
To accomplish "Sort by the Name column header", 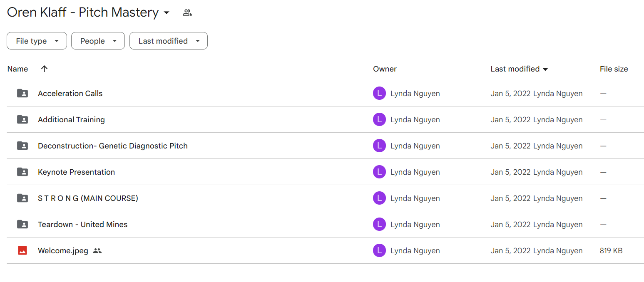I will [x=17, y=69].
